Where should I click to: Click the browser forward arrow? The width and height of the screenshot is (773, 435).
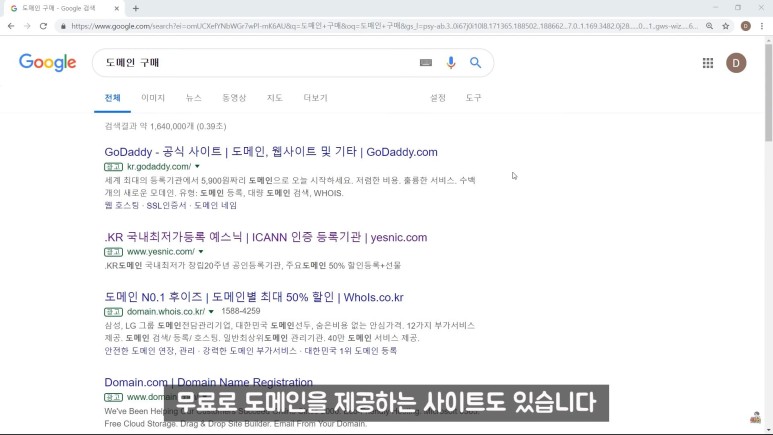pos(27,26)
